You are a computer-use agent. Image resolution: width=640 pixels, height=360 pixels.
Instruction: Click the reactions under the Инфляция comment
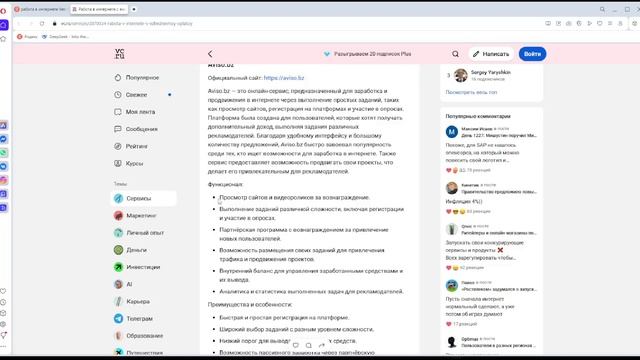pos(468,211)
